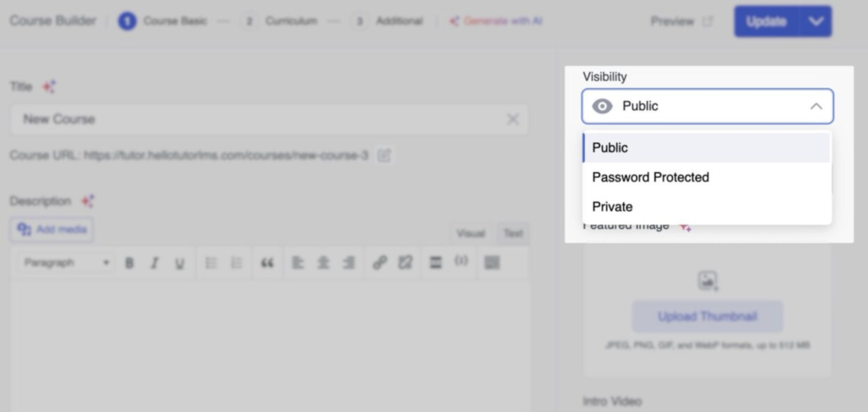868x412 pixels.
Task: Choose Private from Visibility dropdown
Action: point(613,207)
